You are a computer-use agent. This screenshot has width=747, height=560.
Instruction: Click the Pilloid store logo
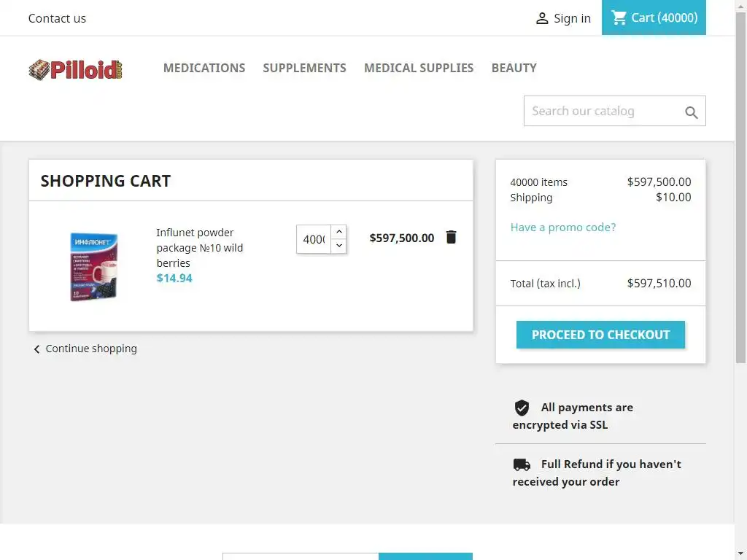[x=76, y=69]
